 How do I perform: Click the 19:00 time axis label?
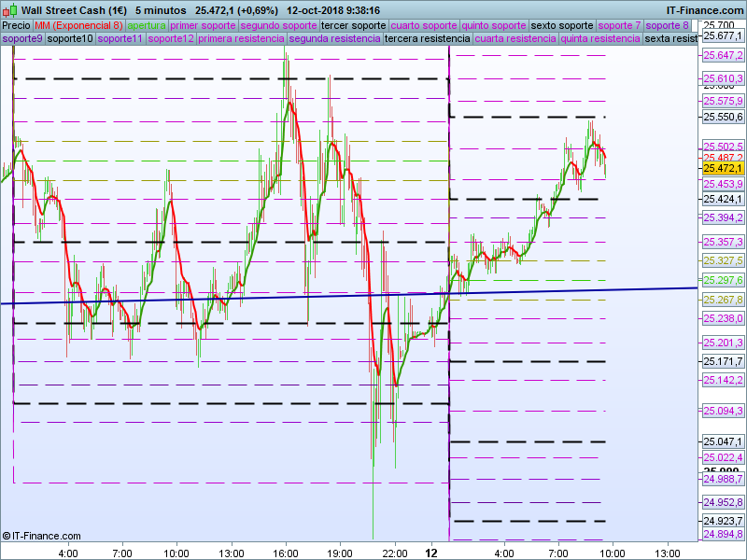[340, 553]
